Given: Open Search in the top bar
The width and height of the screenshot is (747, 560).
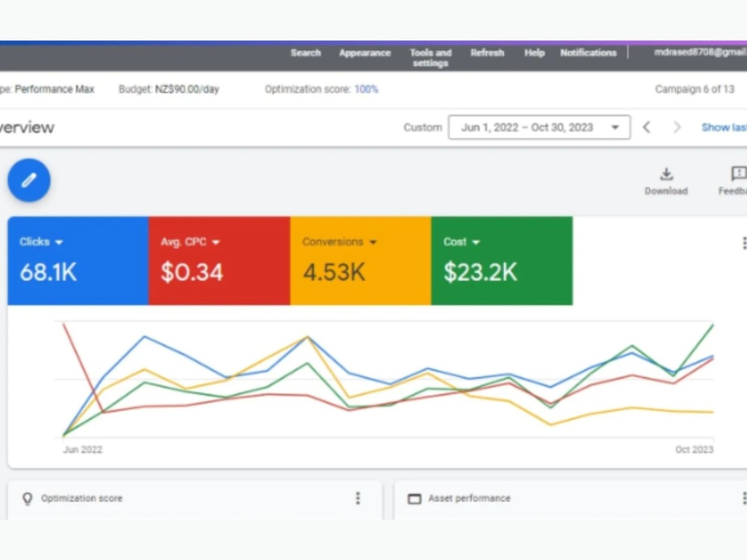Looking at the screenshot, I should pyautogui.click(x=306, y=53).
